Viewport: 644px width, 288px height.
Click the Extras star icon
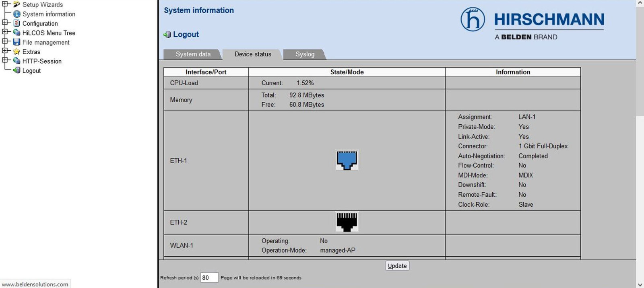17,51
